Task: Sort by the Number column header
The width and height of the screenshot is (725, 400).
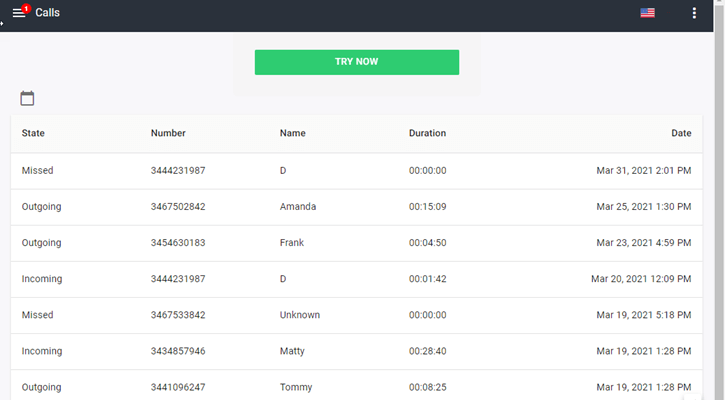Action: point(168,133)
